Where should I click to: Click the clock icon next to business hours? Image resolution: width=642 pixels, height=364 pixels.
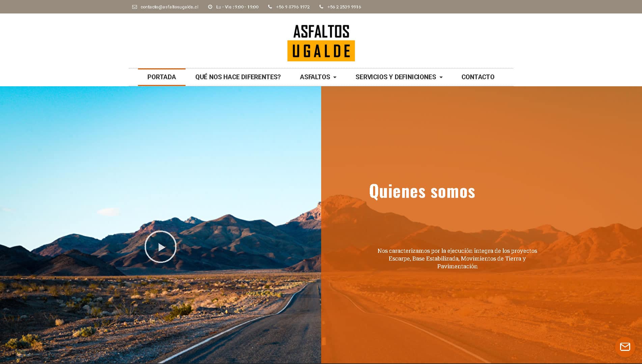[x=210, y=7]
